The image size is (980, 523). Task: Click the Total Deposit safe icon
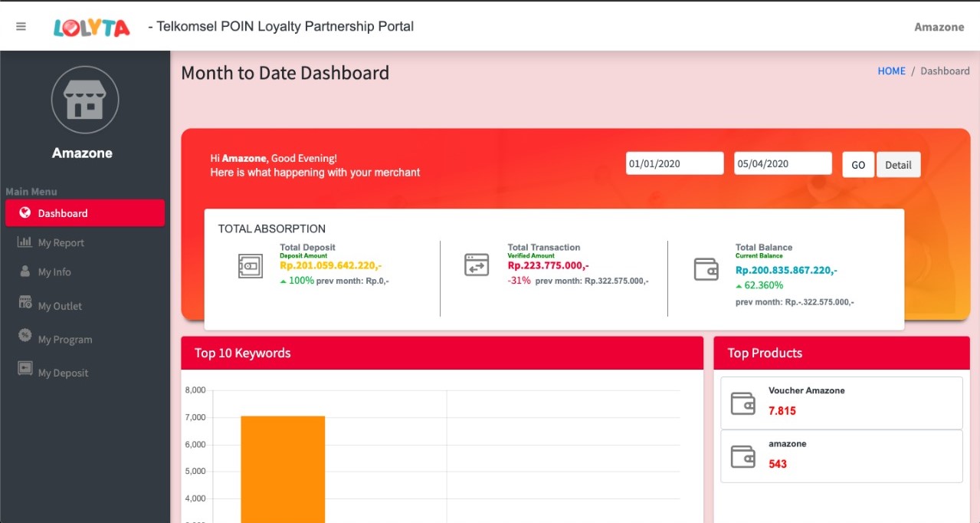[251, 265]
